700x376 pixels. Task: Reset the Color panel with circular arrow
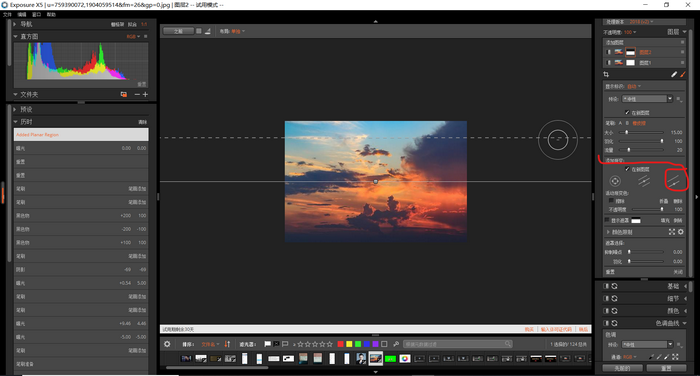(615, 311)
